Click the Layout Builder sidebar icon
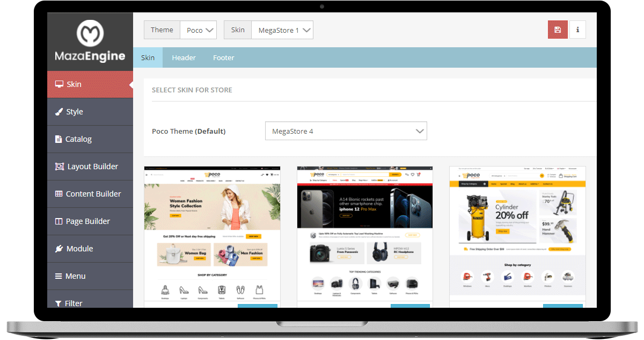The width and height of the screenshot is (644, 340). (60, 167)
